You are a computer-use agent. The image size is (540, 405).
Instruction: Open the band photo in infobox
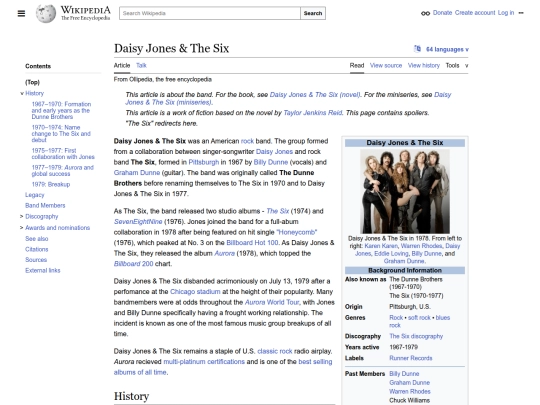pos(405,191)
